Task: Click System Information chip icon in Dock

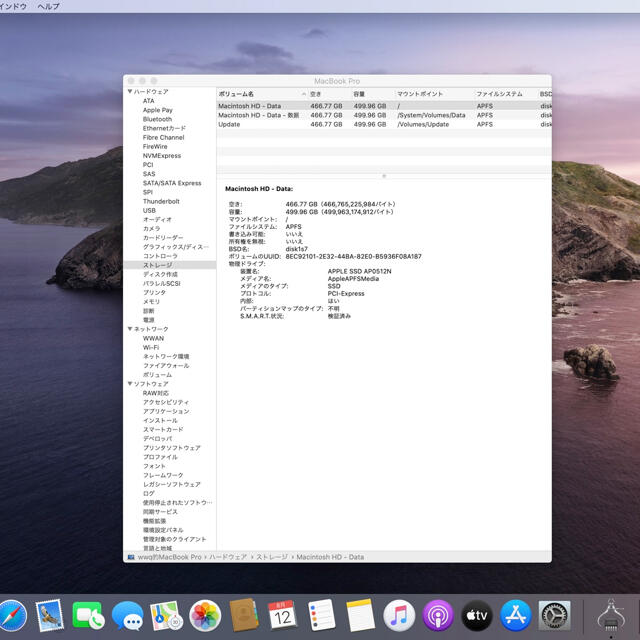Action: 611,616
